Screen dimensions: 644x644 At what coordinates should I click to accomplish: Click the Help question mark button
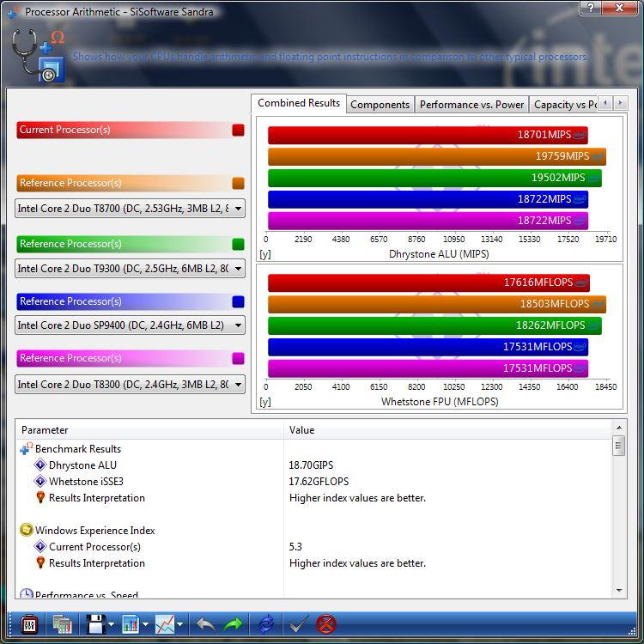591,8
